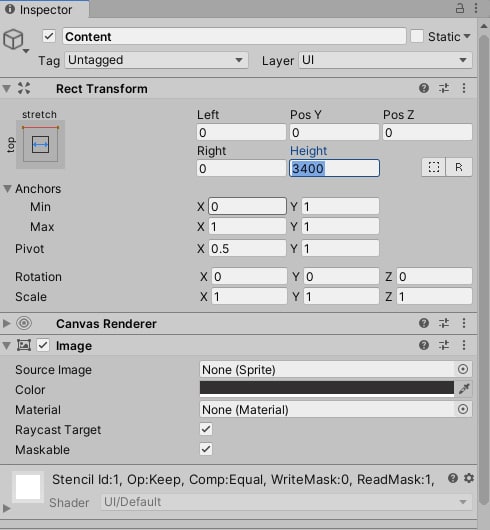The width and height of the screenshot is (490, 530).
Task: Toggle Maskable checkbox
Action: 206,449
